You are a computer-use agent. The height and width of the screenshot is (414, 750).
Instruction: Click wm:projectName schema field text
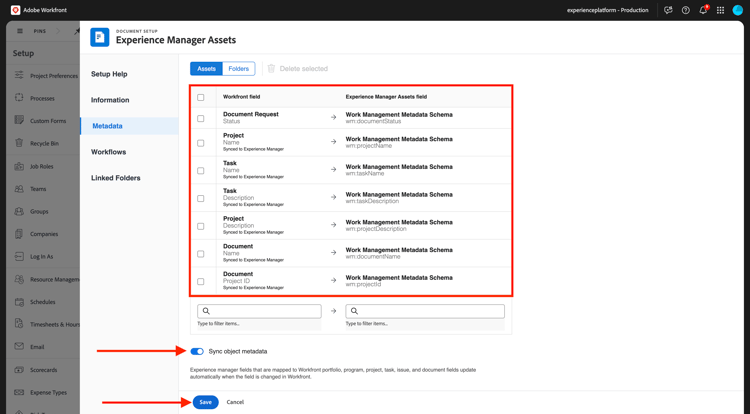point(369,146)
